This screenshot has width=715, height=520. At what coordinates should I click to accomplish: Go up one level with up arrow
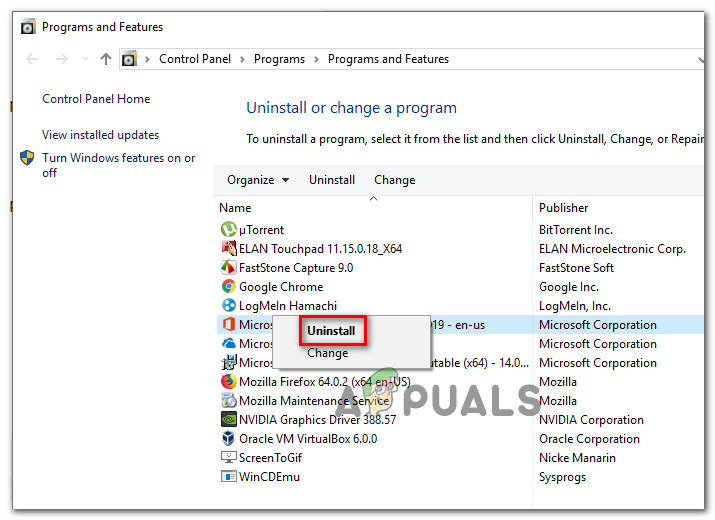(106, 59)
